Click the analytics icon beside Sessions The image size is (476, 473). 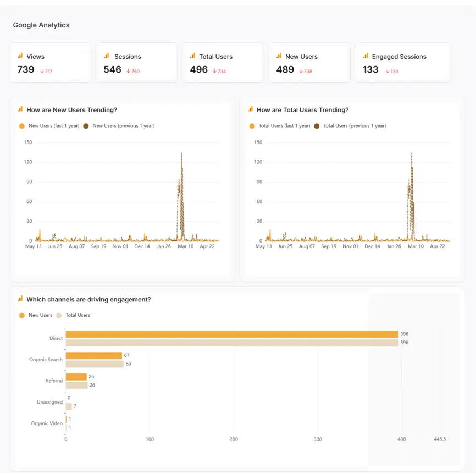(x=107, y=56)
